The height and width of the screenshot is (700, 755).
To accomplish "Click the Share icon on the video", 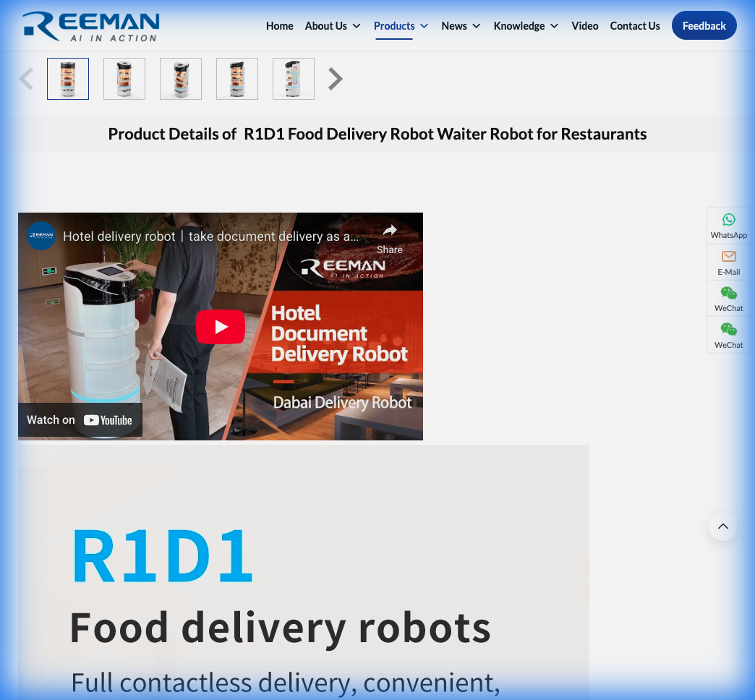I will click(389, 231).
